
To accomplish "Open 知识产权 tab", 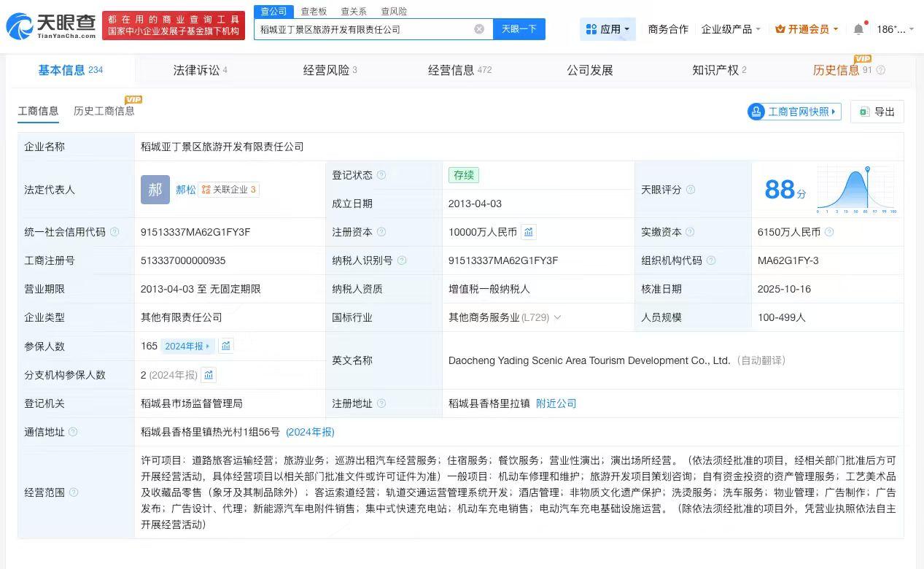I will click(x=719, y=70).
